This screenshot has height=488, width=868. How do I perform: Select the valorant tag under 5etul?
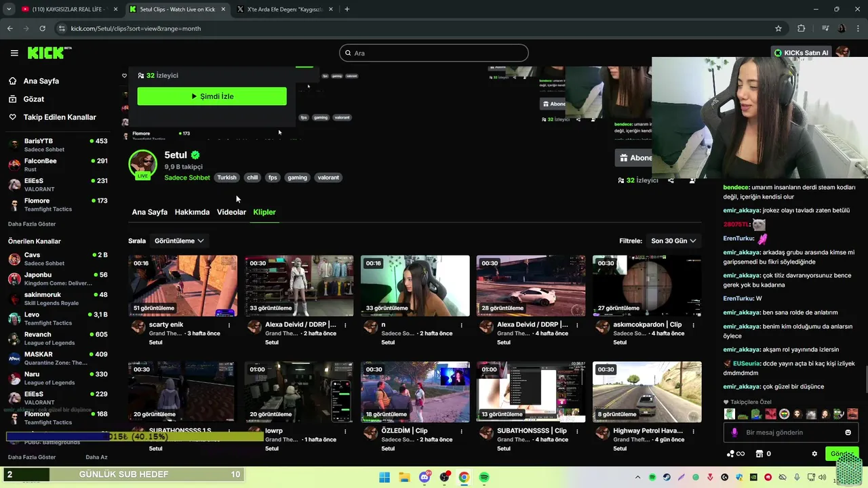tap(328, 178)
